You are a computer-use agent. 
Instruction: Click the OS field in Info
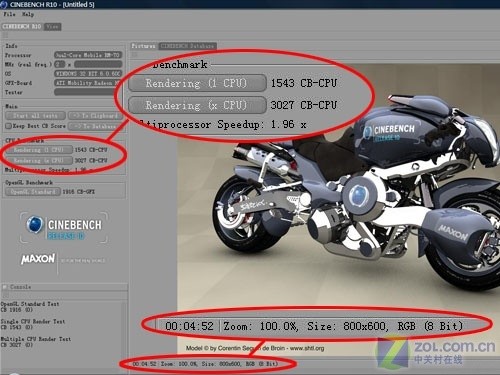pos(88,73)
